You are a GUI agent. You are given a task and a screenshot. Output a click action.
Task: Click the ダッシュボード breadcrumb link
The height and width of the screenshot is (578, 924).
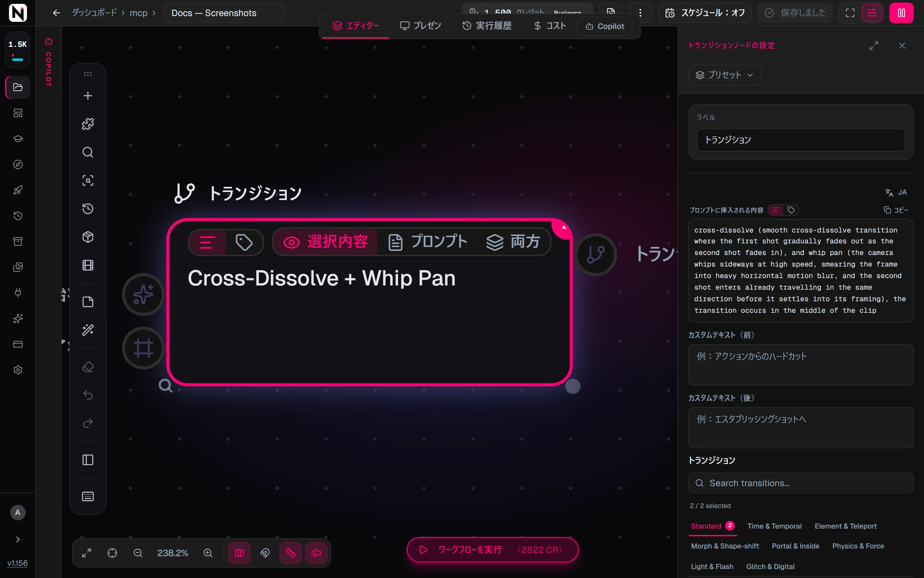click(x=94, y=13)
